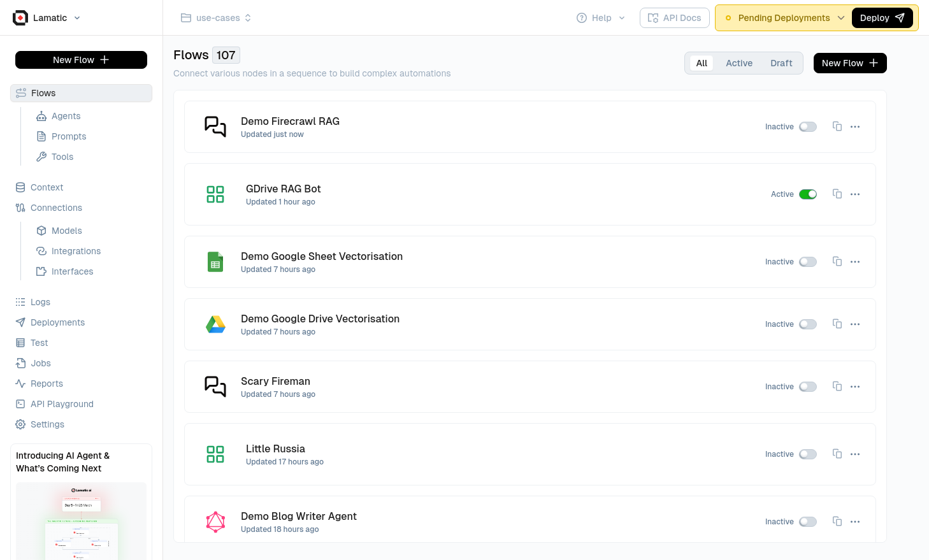This screenshot has width=929, height=560.
Task: Click duplicate icon for Demo Firecrawl RAG
Action: tap(837, 127)
